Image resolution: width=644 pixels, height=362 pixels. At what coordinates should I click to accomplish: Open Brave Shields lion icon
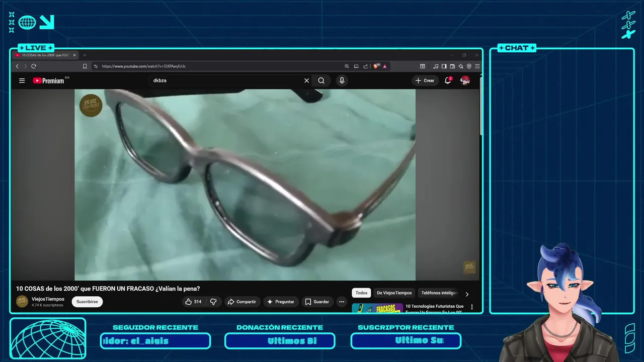click(x=376, y=66)
